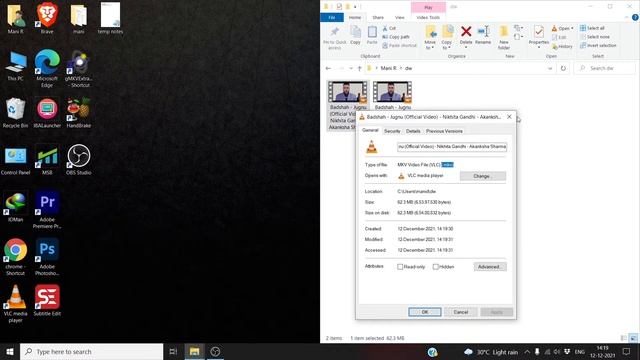Select the MSB desktop shortcut

tap(47, 160)
